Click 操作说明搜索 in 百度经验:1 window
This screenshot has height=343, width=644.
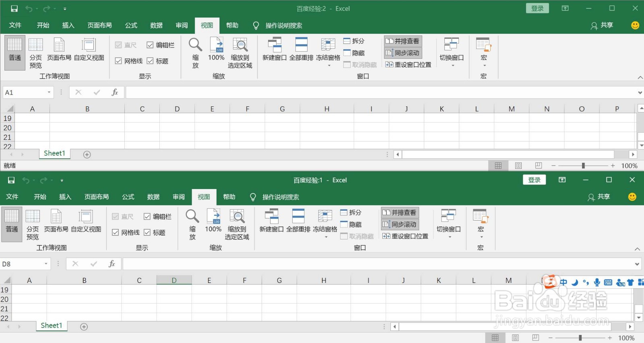pos(281,197)
